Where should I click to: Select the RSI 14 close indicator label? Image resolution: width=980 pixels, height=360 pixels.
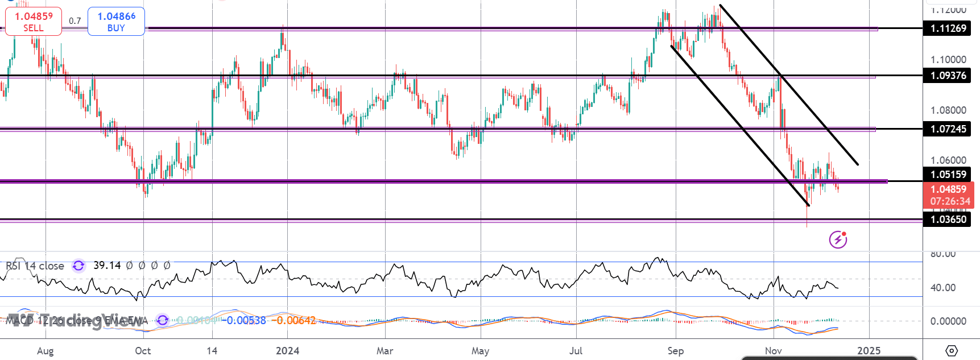tap(35, 266)
